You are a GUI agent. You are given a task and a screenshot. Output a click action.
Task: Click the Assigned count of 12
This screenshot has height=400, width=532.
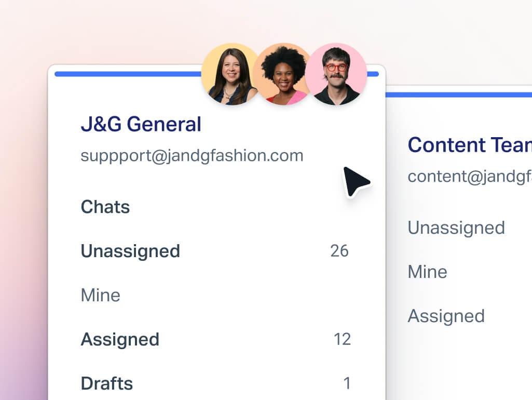342,339
